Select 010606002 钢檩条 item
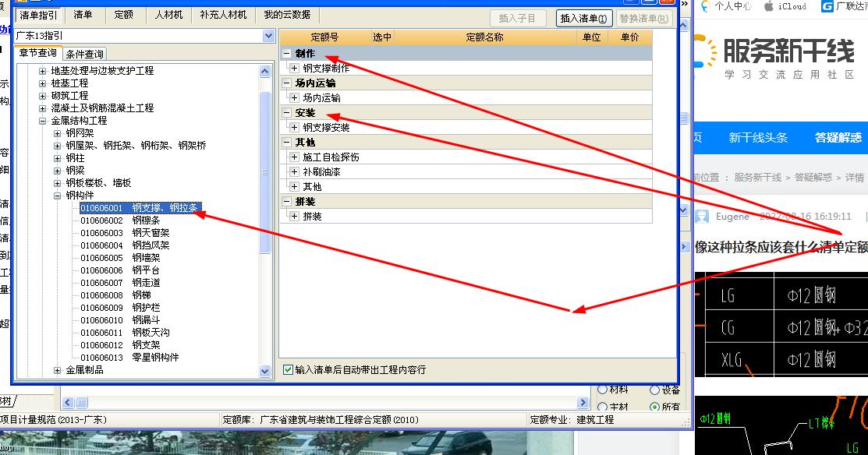 coord(120,220)
